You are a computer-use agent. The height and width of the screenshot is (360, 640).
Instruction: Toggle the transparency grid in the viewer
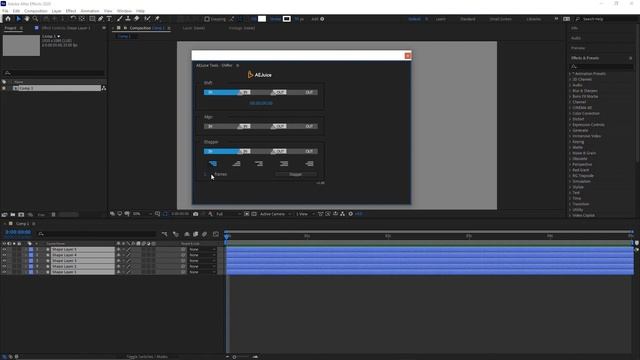click(x=254, y=214)
